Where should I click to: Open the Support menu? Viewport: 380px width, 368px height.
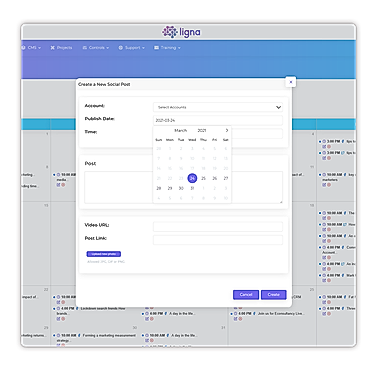coord(132,48)
